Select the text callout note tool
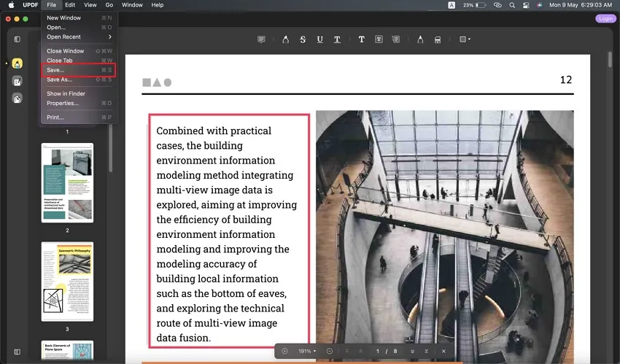The width and height of the screenshot is (620, 364). 396,39
